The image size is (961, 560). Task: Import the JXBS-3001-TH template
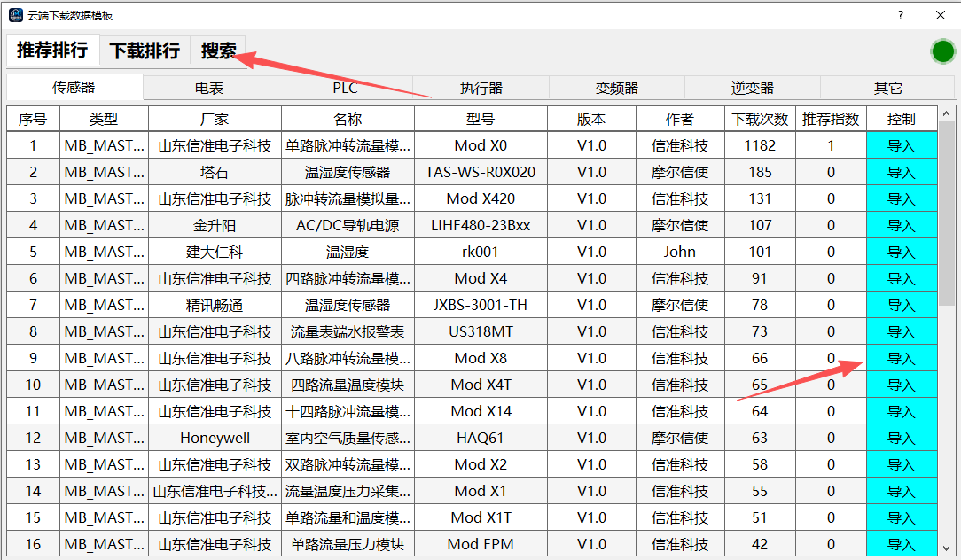[902, 305]
